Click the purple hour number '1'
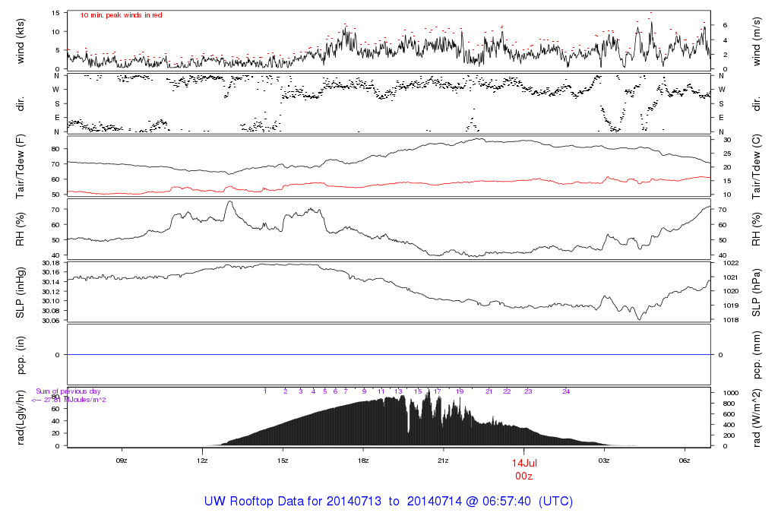 pyautogui.click(x=265, y=391)
